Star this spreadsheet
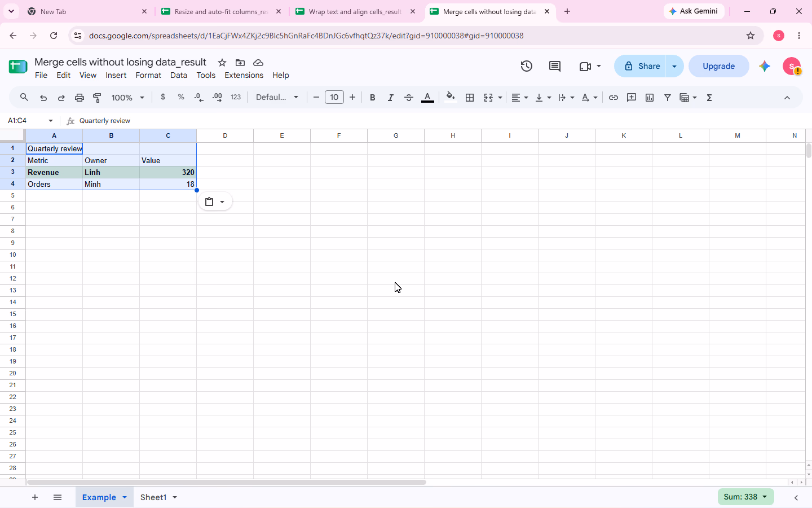The image size is (812, 508). (222, 63)
